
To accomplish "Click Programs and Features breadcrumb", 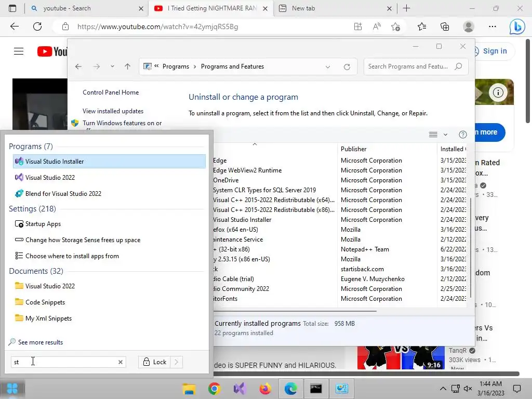I will pos(232,66).
